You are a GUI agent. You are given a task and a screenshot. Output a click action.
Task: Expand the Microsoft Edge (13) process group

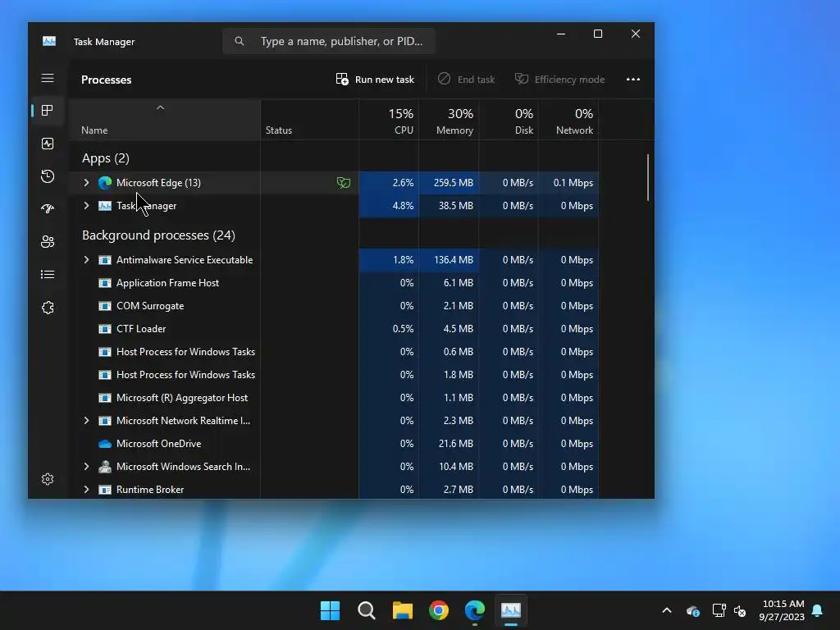tap(86, 183)
